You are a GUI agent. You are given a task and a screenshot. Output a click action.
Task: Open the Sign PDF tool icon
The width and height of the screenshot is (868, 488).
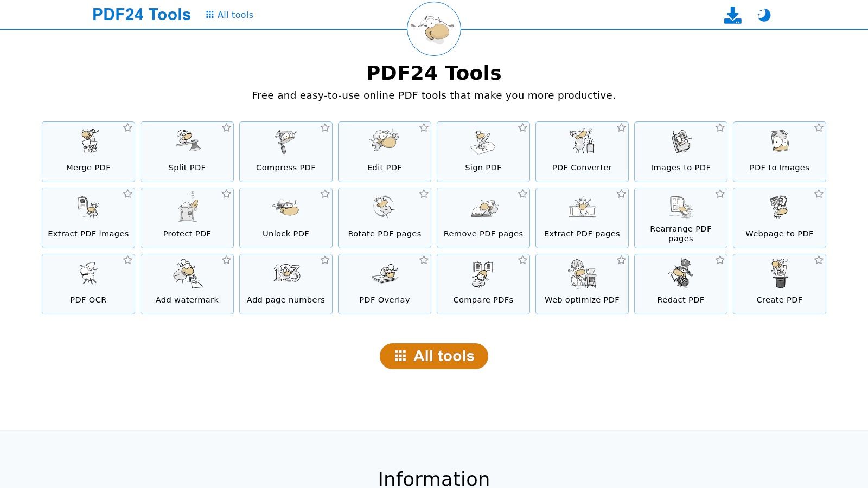483,142
